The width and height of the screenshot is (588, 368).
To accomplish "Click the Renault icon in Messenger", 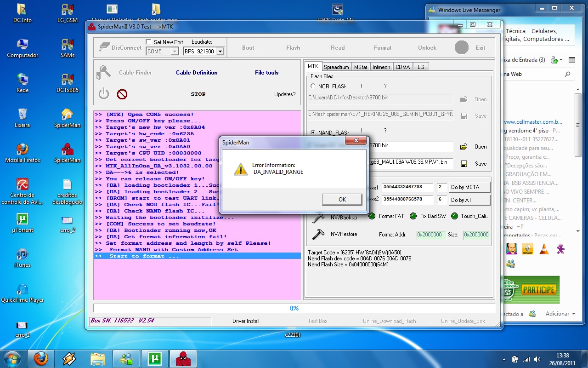I will coord(527,249).
